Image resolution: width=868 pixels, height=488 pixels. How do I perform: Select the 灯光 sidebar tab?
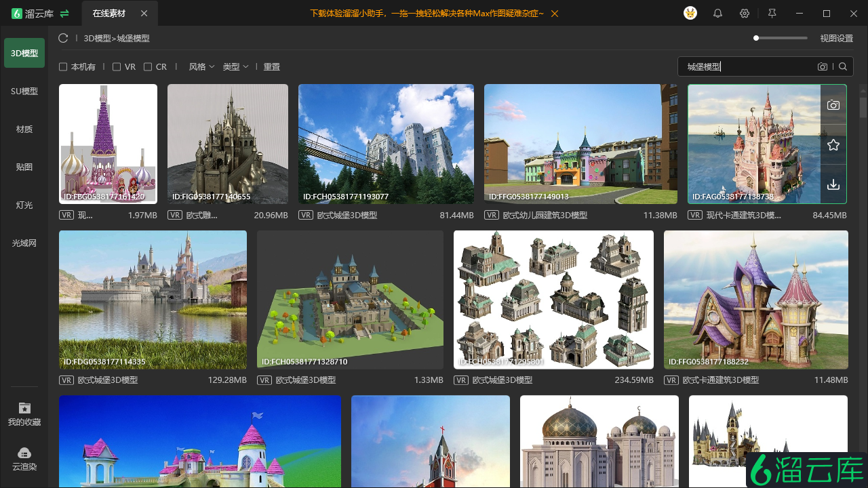(x=24, y=205)
